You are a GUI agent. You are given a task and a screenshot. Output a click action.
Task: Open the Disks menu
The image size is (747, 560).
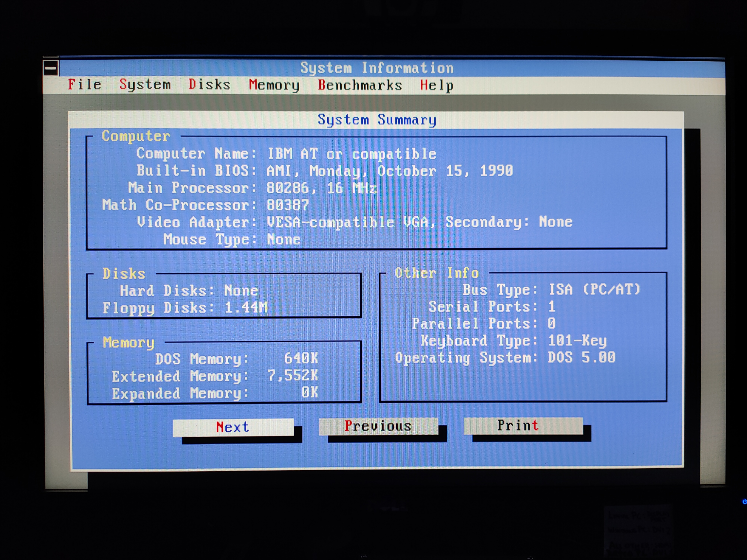click(209, 84)
